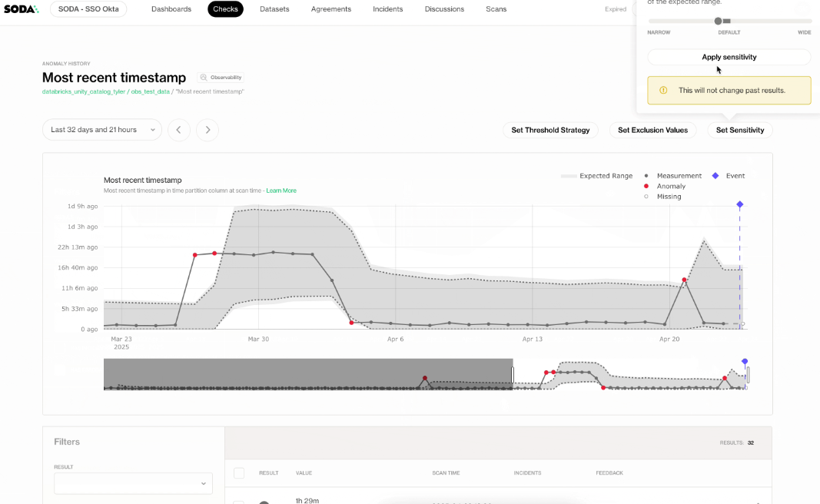Open the Agreements tab
Image resolution: width=820 pixels, height=504 pixels.
[x=331, y=9]
